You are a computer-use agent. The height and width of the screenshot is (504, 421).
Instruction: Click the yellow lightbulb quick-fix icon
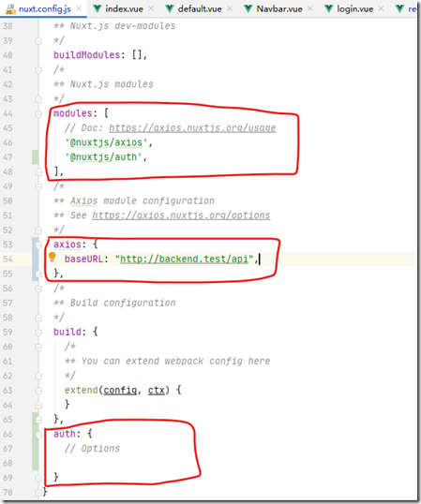(53, 257)
